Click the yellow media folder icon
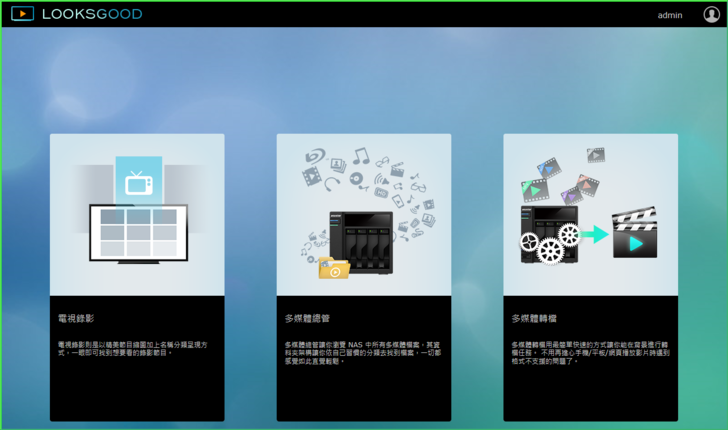 coord(334,268)
